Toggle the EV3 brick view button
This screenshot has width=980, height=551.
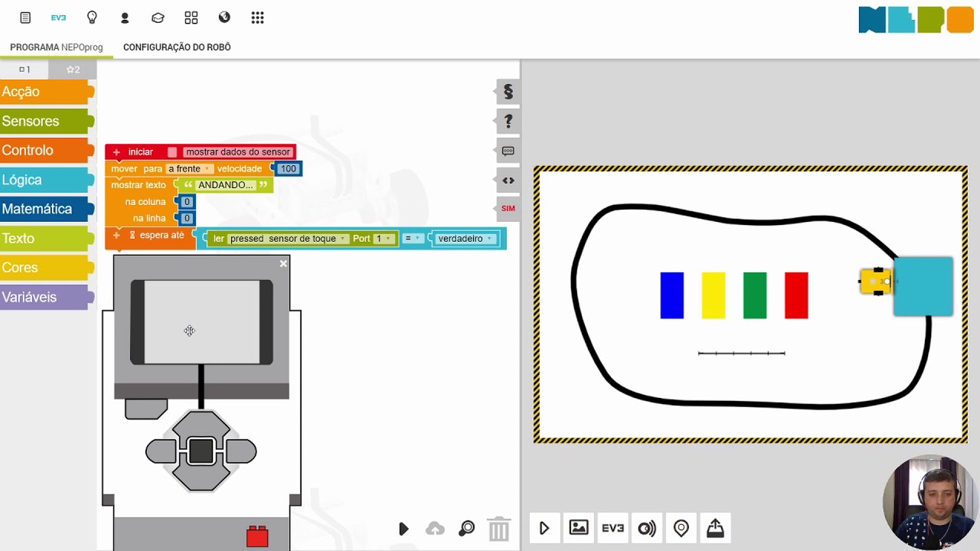coord(612,528)
